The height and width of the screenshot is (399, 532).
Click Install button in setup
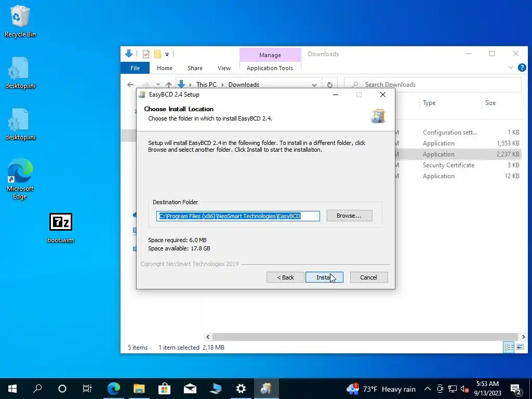[x=324, y=277]
